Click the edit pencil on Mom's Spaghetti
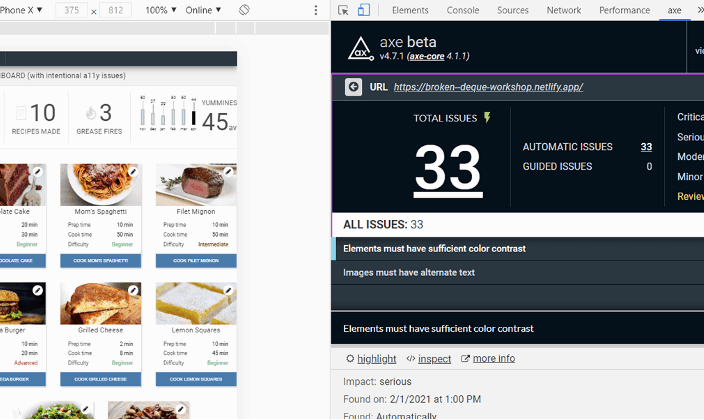Image resolution: width=704 pixels, height=420 pixels. [133, 172]
